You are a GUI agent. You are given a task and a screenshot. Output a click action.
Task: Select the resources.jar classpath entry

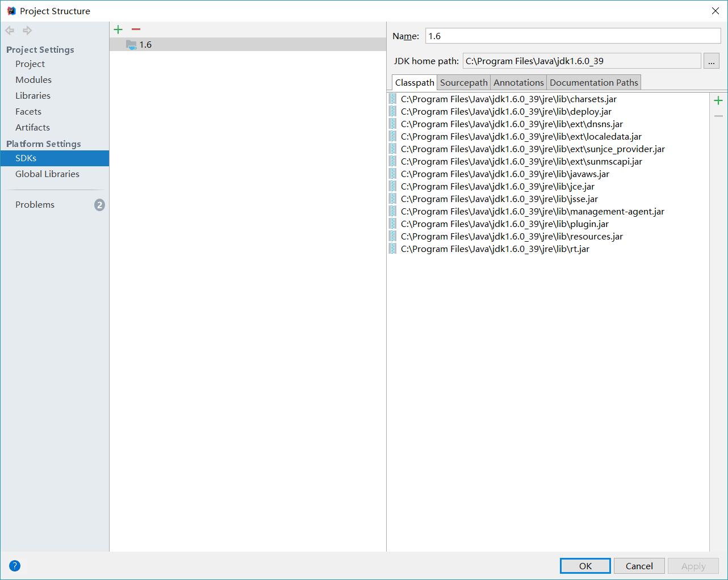(548, 236)
